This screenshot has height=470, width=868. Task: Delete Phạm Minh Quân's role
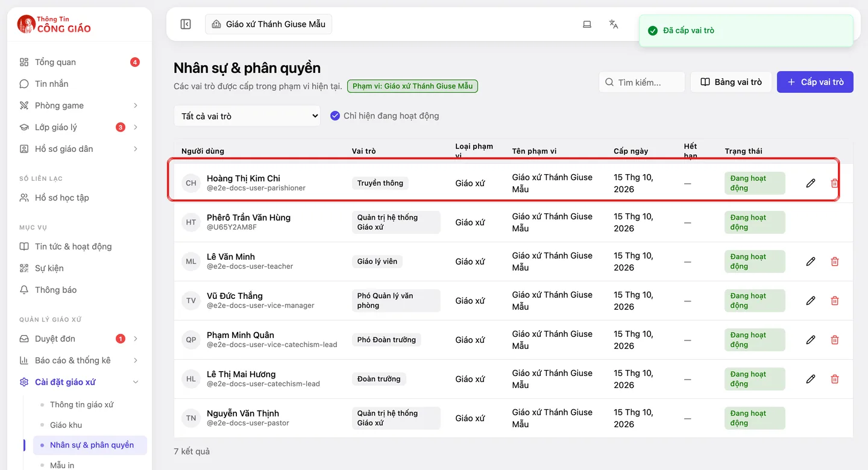point(835,340)
